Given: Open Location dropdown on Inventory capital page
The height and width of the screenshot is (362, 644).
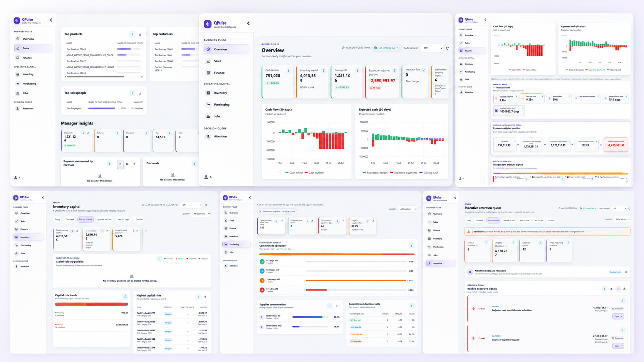Looking at the screenshot, I should (201, 214).
